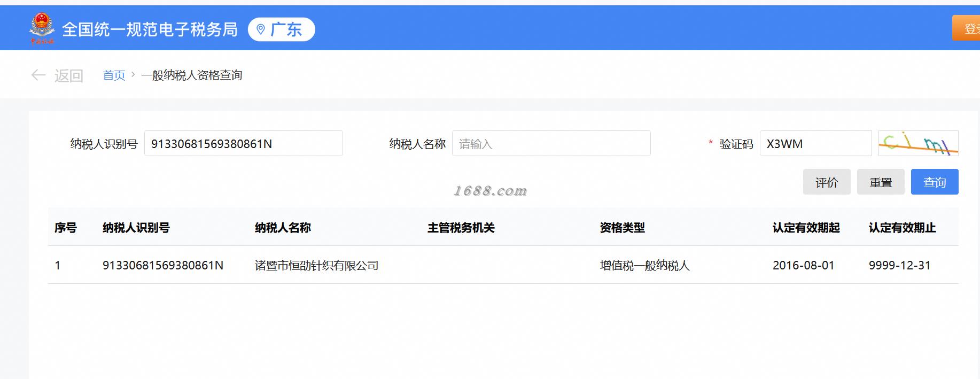Go back using the 返回 arrow
This screenshot has height=379, width=980.
tap(38, 75)
